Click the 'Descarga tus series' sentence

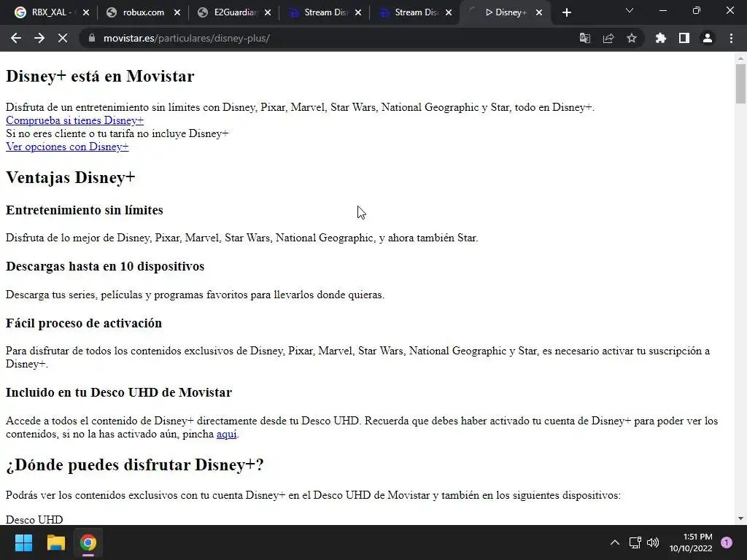click(x=195, y=295)
